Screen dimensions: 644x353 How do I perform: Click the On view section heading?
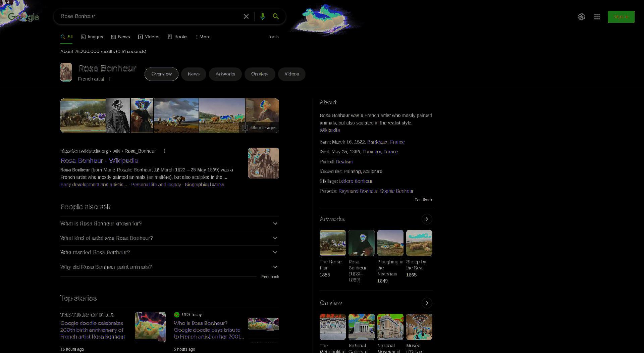coord(331,303)
